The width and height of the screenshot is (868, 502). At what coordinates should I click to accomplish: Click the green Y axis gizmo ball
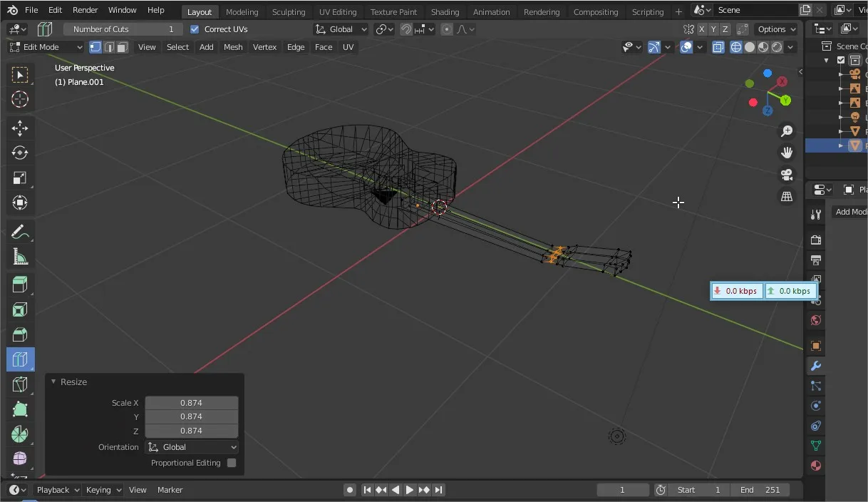coord(785,101)
